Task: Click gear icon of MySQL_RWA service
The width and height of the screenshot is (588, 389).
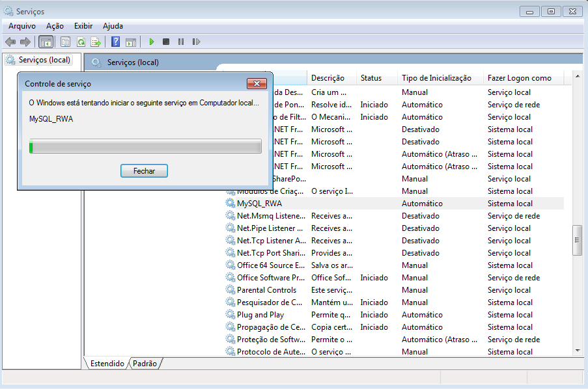Action: [x=230, y=203]
